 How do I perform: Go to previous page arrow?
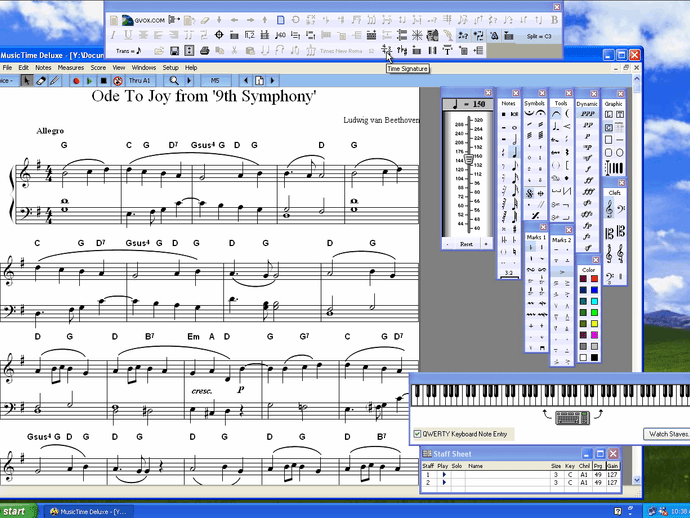click(246, 81)
